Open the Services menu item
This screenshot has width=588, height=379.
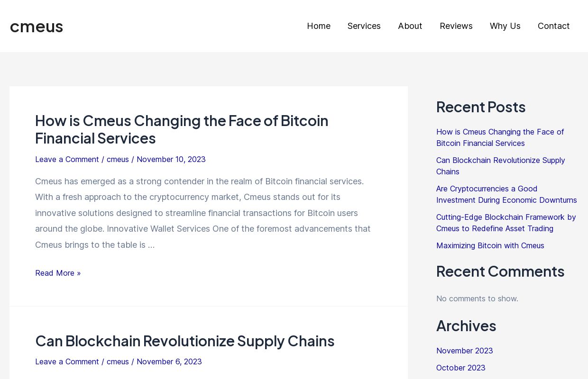coord(364,26)
